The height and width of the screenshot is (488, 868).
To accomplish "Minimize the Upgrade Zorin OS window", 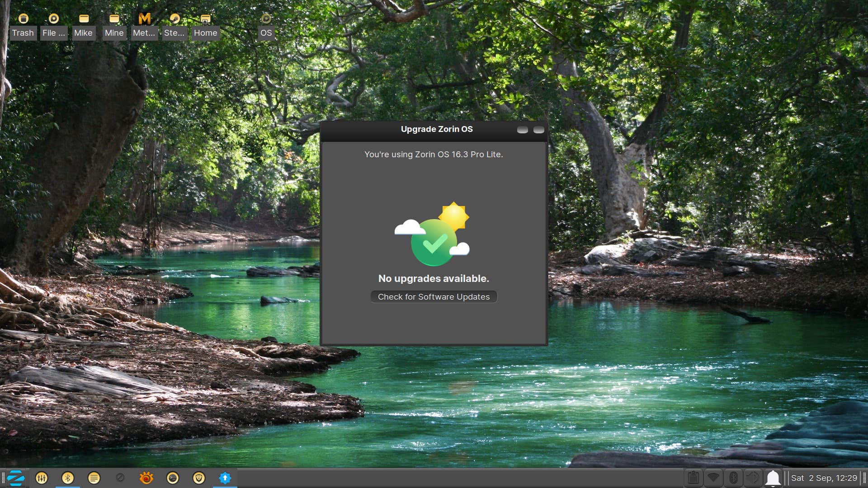I will point(523,130).
